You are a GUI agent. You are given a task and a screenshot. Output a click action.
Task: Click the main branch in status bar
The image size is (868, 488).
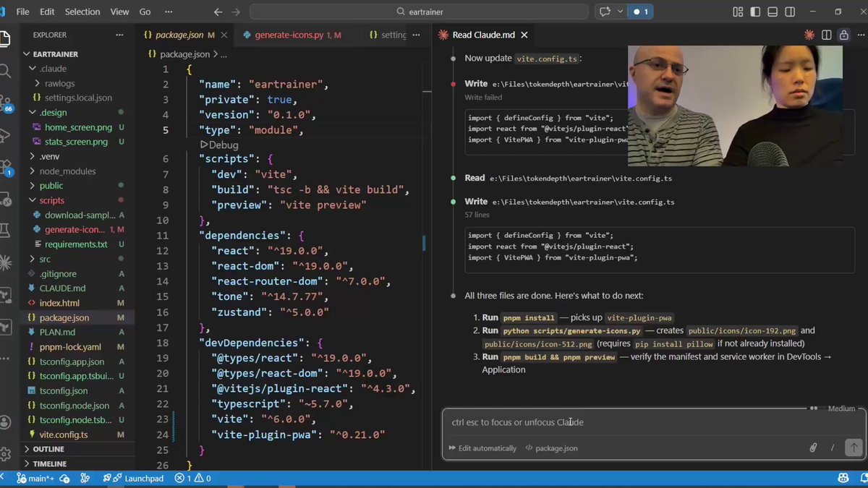[x=35, y=478]
